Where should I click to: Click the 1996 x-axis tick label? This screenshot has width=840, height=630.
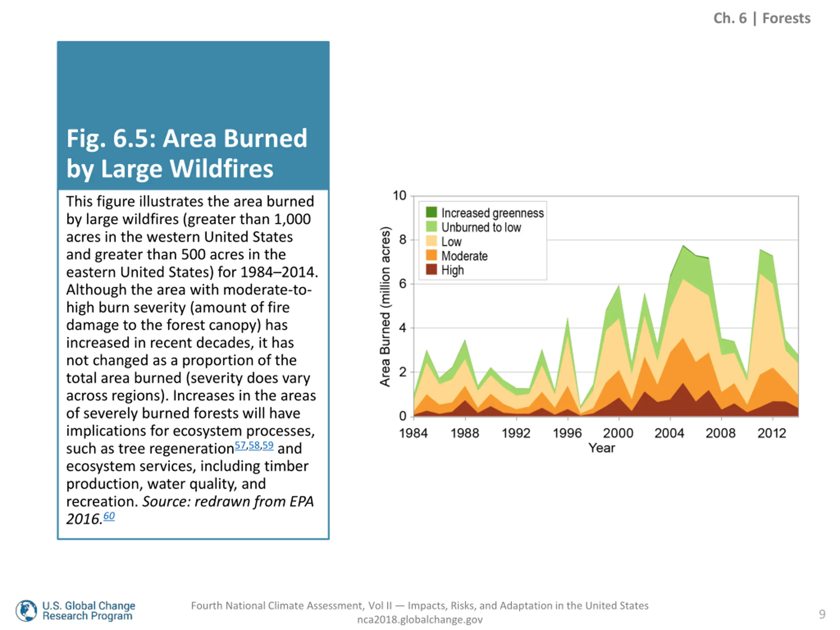567,433
